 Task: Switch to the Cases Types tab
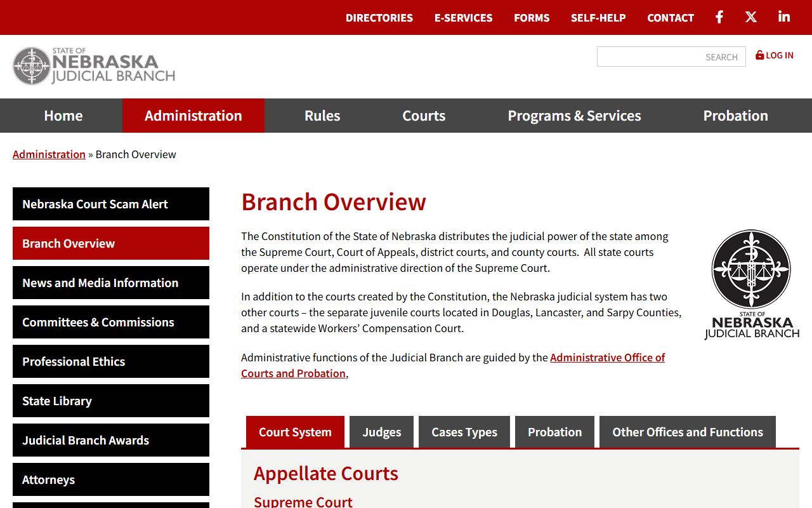[464, 432]
